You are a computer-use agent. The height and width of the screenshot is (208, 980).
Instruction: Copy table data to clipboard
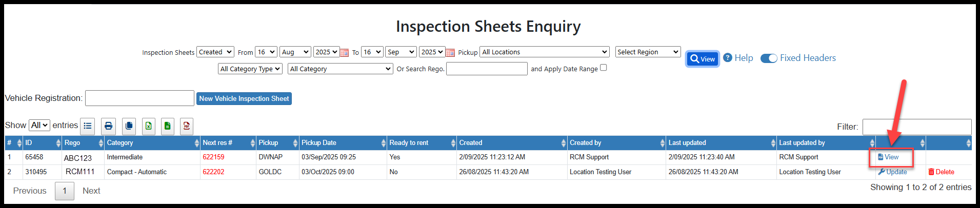129,126
